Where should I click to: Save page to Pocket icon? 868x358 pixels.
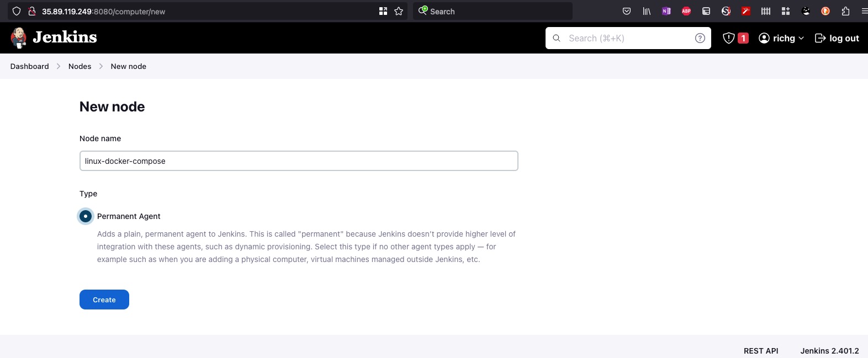(627, 11)
